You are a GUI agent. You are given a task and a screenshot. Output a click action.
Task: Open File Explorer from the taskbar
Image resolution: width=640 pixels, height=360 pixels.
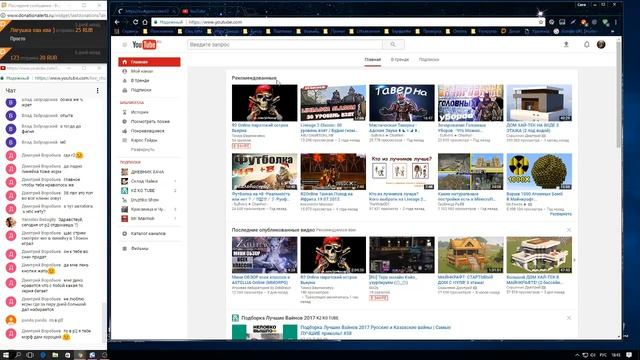55,355
